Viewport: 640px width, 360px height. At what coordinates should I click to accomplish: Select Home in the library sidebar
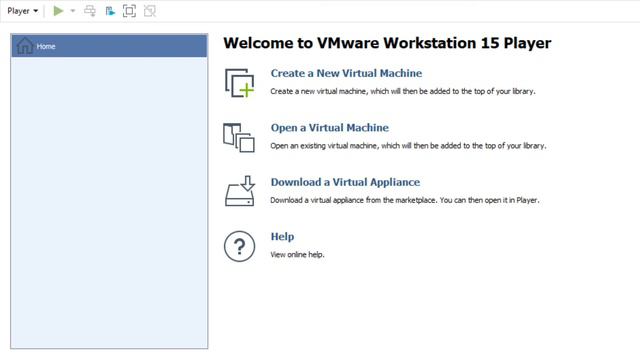109,46
